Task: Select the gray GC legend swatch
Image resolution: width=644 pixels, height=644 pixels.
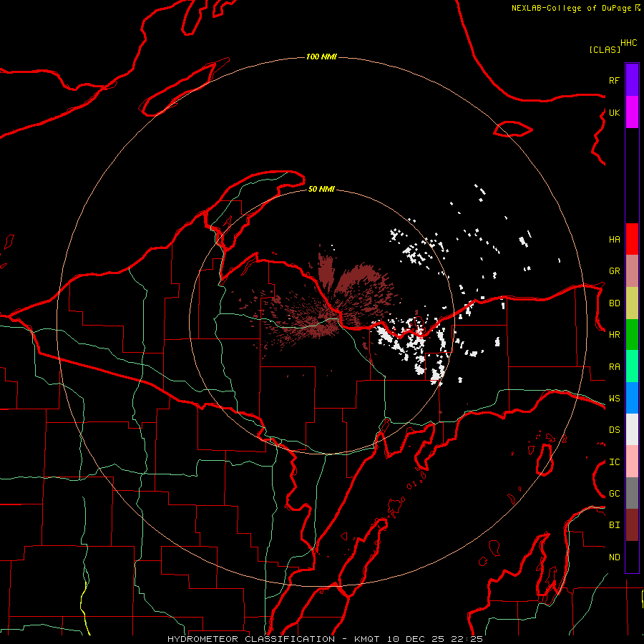Action: (632, 493)
